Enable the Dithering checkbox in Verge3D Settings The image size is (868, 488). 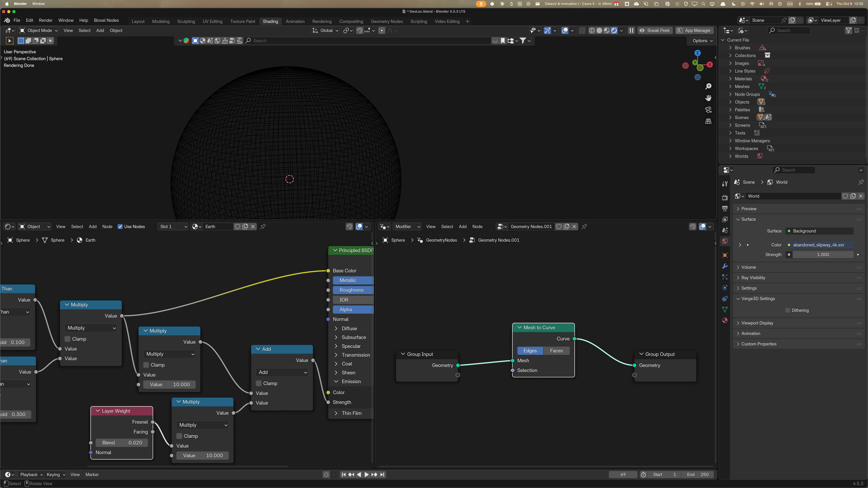788,310
